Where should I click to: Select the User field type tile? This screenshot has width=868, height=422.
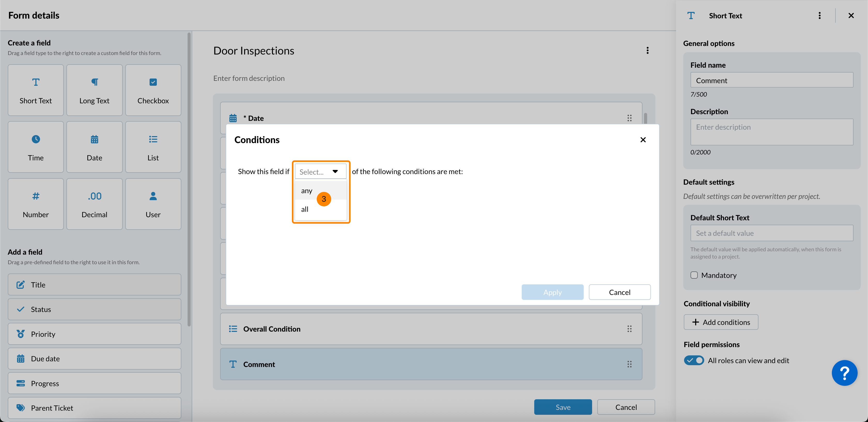tap(153, 204)
